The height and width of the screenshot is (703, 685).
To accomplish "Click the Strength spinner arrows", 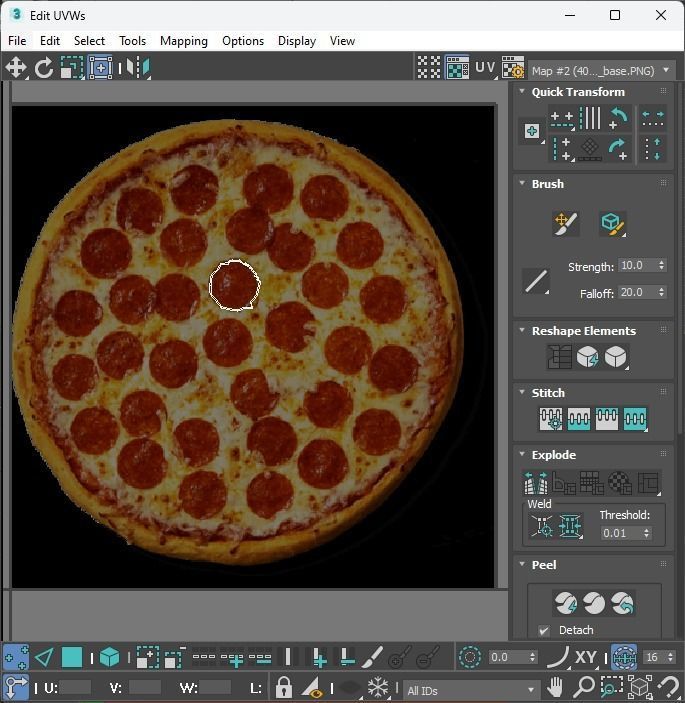I will tap(661, 265).
